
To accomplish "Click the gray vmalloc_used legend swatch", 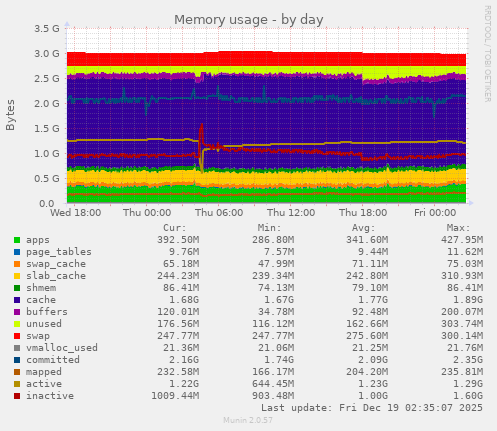I will click(17, 348).
